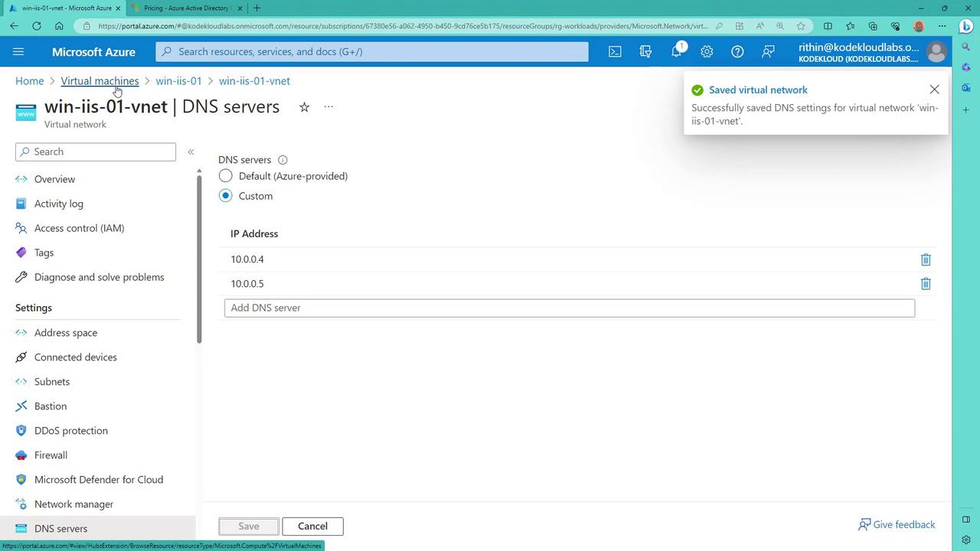Add this page to Edge favorites
Viewport: 980px width, 551px height.
coord(801,26)
